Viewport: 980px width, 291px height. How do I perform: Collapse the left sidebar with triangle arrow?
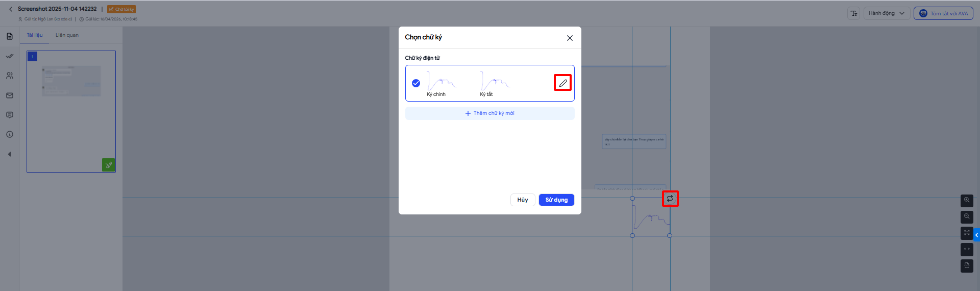click(9, 154)
